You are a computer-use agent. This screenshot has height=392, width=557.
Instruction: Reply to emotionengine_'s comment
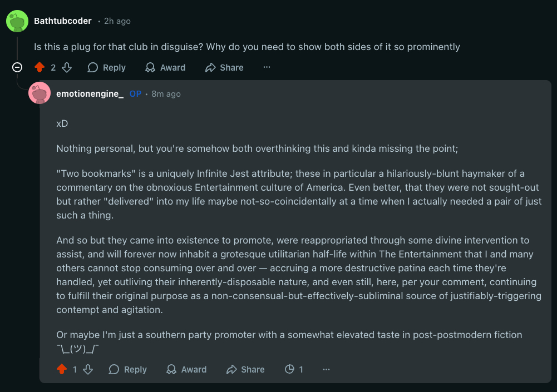[127, 369]
